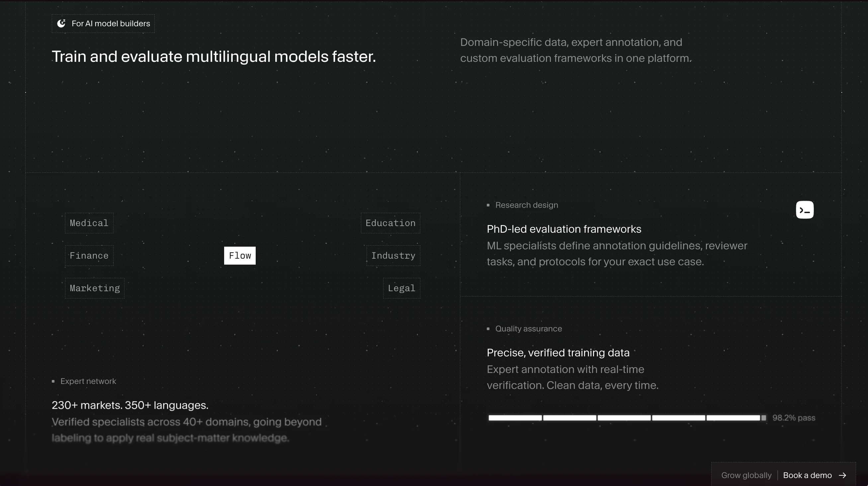This screenshot has height=486, width=868.
Task: Click the Grow globally label
Action: coord(746,475)
